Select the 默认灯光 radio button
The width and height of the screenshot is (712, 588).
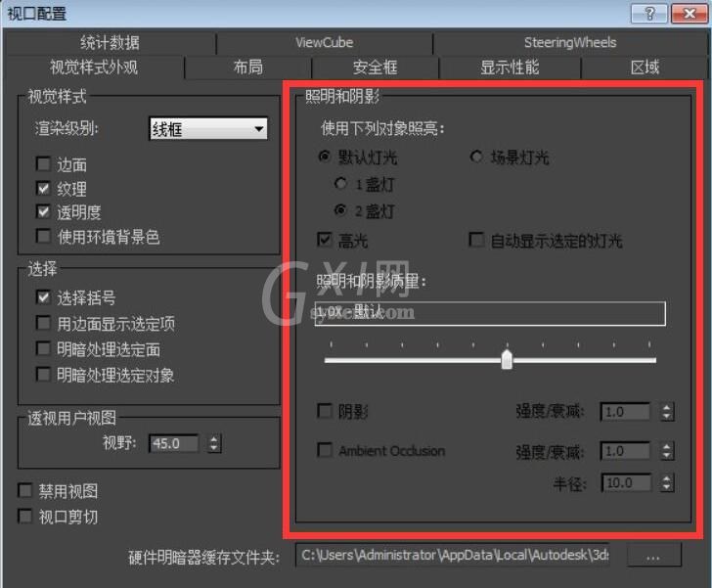coord(325,157)
